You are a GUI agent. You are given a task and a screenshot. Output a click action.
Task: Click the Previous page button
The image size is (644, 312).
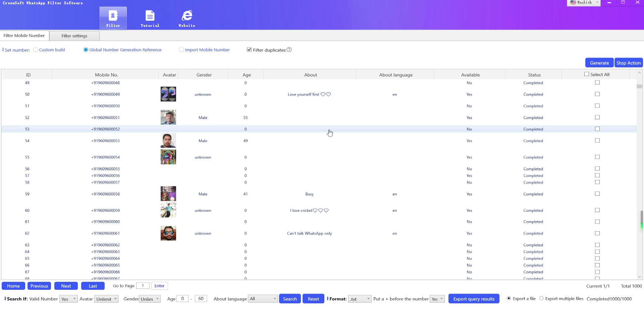click(39, 286)
